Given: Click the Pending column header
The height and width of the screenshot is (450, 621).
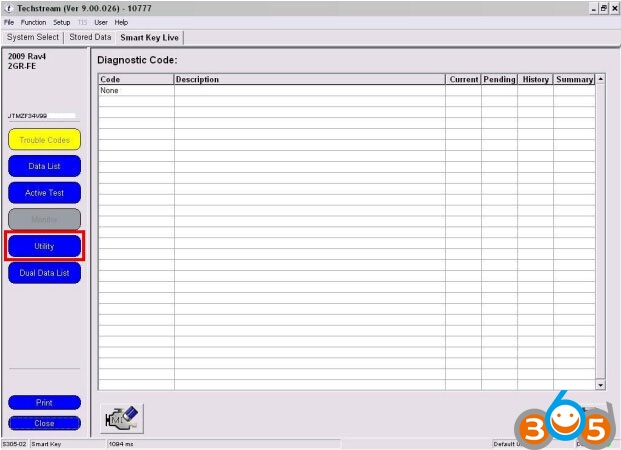Looking at the screenshot, I should (x=499, y=79).
